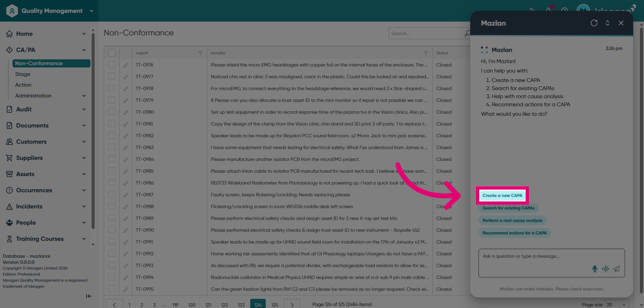Edit record TT-0979 with pencil icon
Screen dimensions: 644x308
[126, 100]
